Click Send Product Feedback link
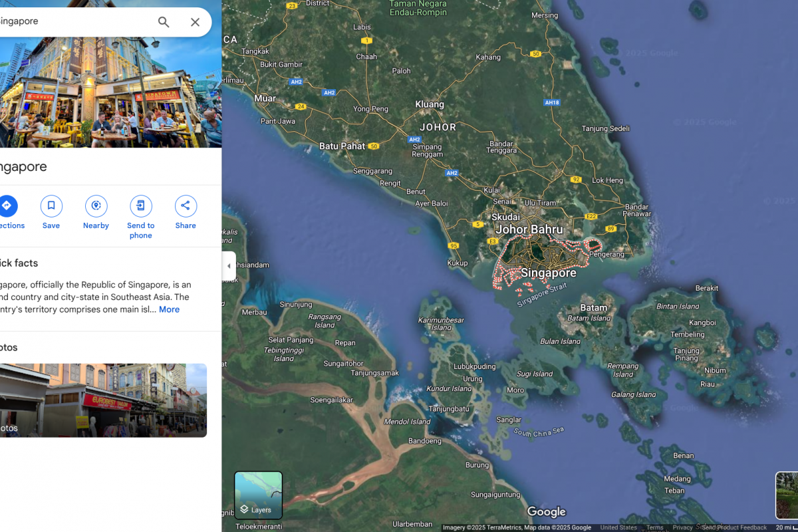This screenshot has height=532, width=798. tap(734, 527)
